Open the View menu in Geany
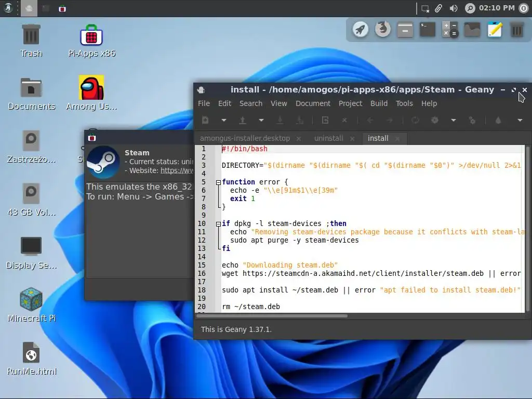This screenshot has width=532, height=399. (x=278, y=103)
